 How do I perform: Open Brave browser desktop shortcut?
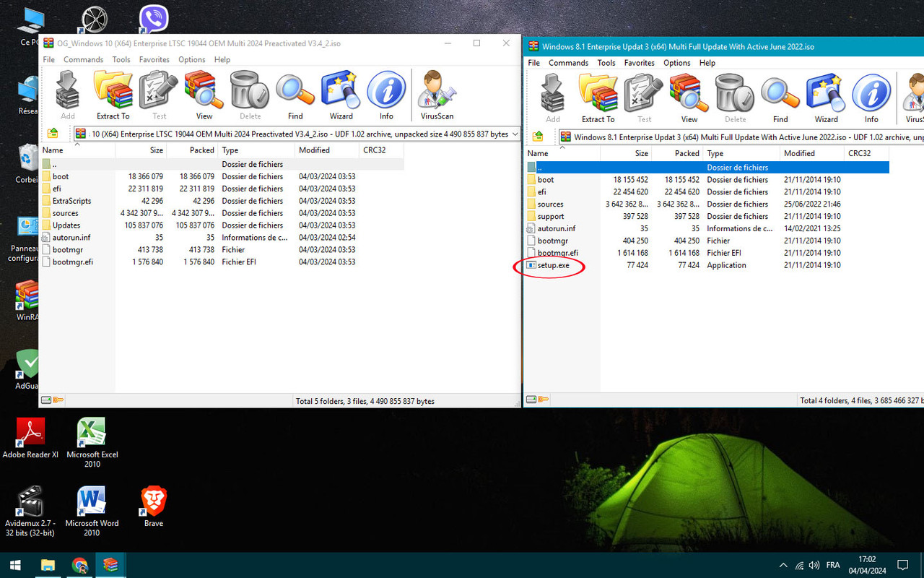coord(153,506)
